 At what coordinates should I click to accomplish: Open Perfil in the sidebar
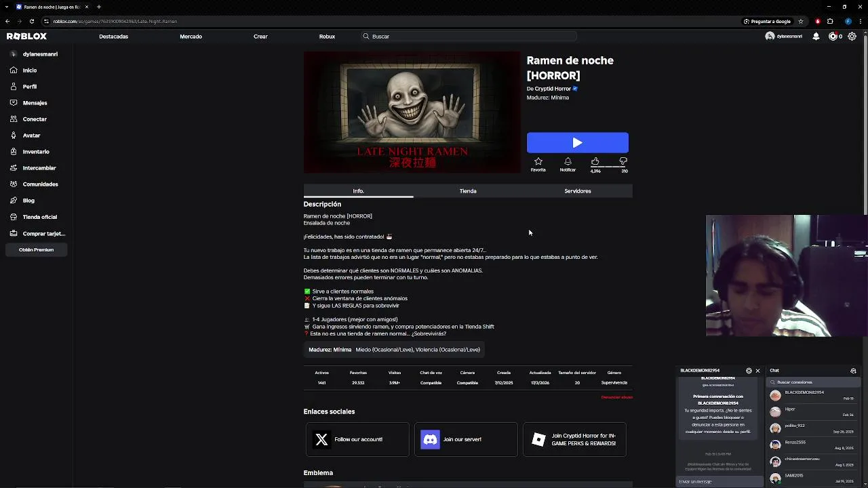(x=29, y=87)
